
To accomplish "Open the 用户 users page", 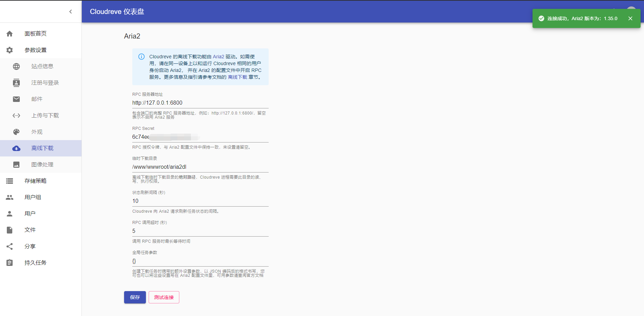I will (x=41, y=214).
